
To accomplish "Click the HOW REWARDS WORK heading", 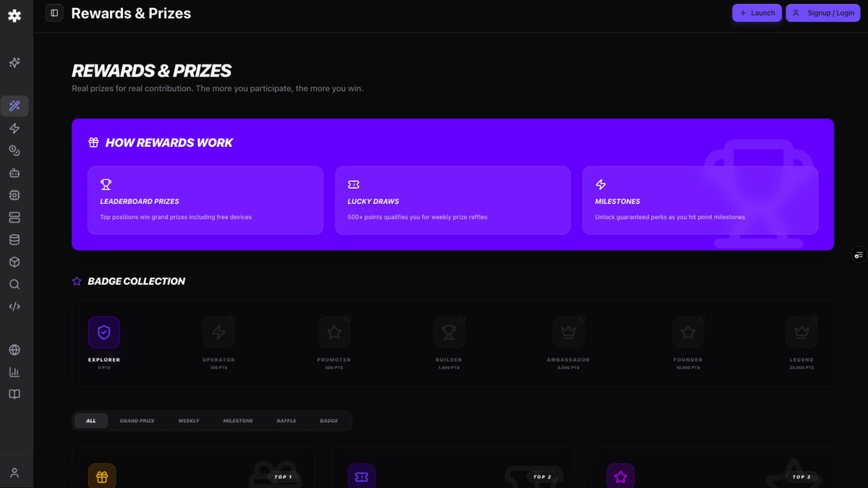I will pyautogui.click(x=169, y=143).
